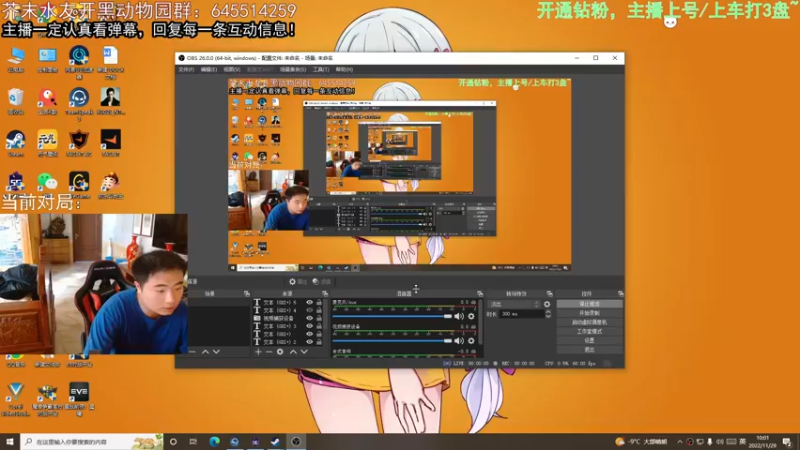
Task: Move selected scene up in scenes panel
Action: [x=205, y=352]
